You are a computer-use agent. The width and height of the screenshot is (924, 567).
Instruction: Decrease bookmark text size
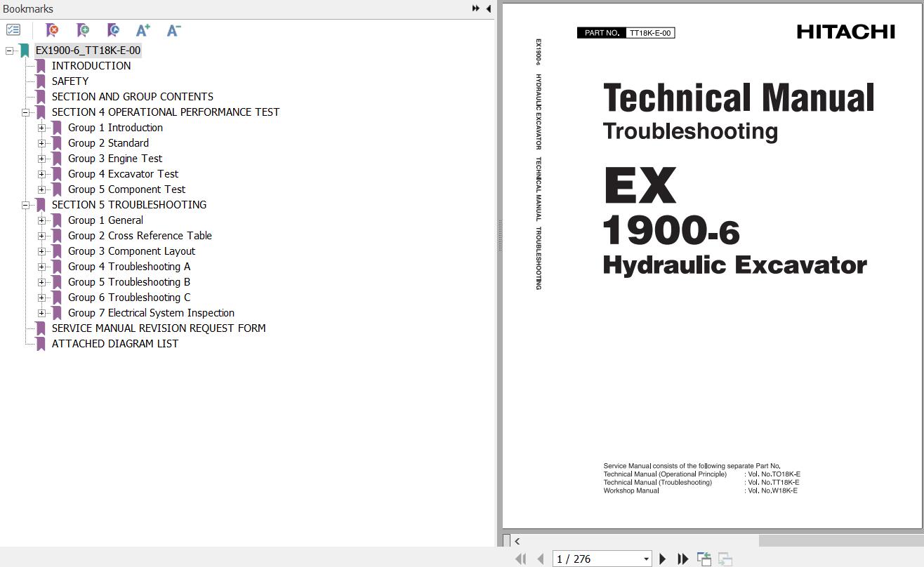point(173,30)
